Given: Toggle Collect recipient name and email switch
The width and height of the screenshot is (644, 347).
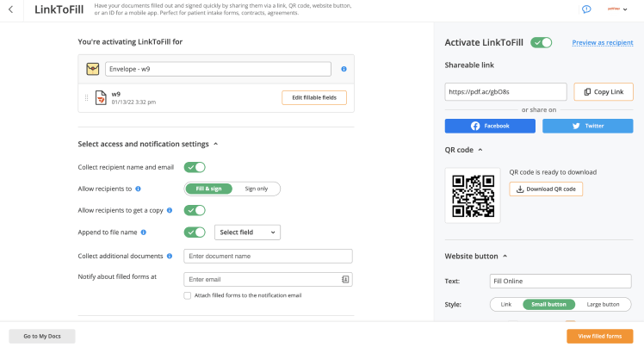Looking at the screenshot, I should coord(195,167).
